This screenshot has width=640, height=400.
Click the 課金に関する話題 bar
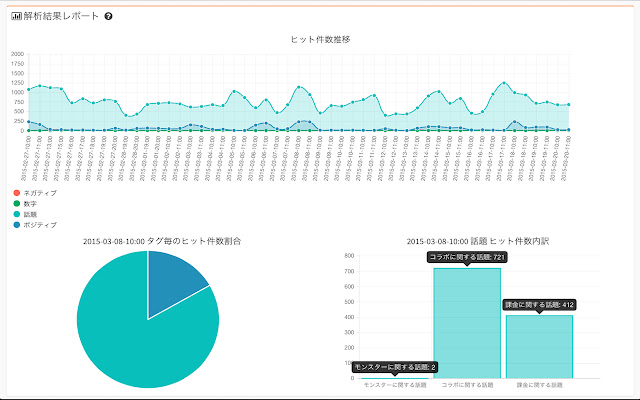[x=538, y=346]
